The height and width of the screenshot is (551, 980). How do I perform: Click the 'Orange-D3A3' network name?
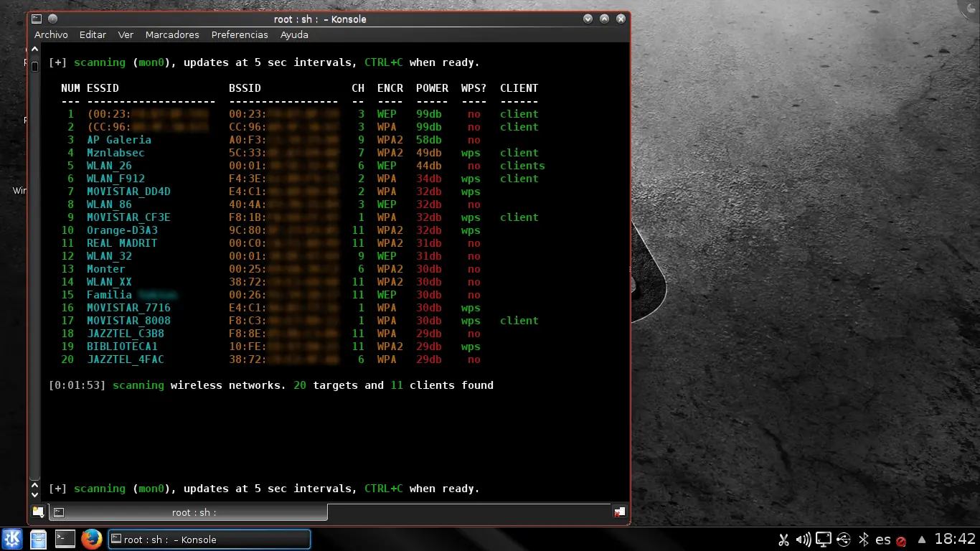pyautogui.click(x=122, y=230)
